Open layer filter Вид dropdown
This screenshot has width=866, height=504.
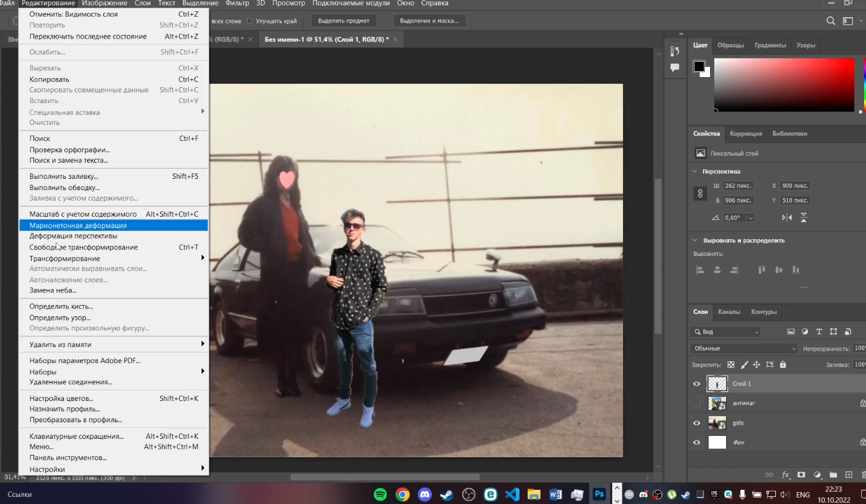pyautogui.click(x=726, y=332)
